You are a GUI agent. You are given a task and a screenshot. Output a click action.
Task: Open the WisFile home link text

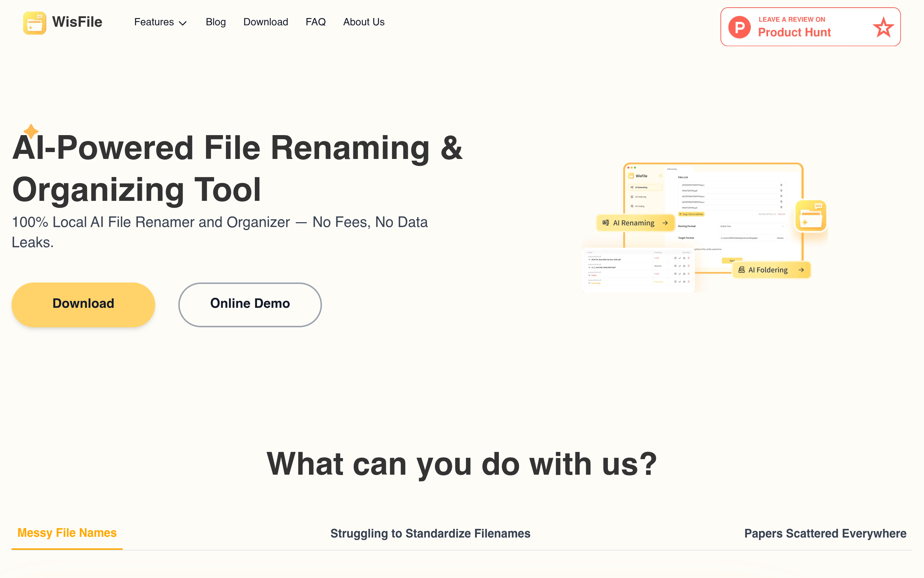[77, 22]
